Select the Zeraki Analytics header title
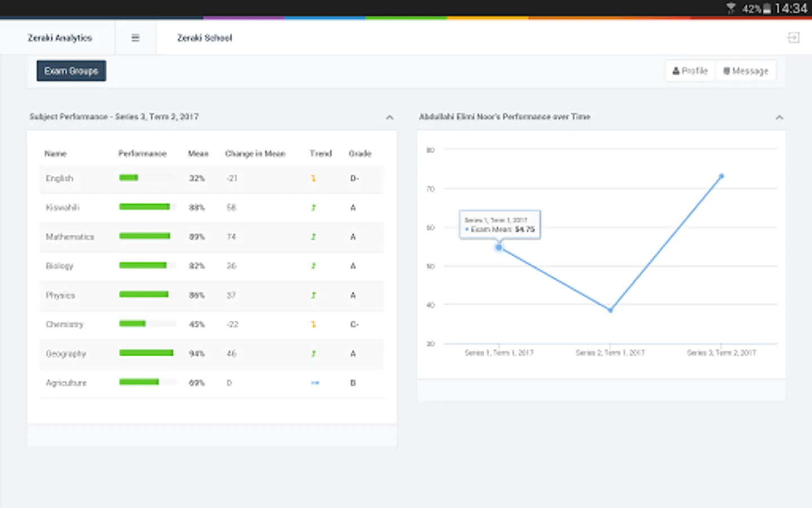Viewport: 812px width, 508px height. (60, 38)
